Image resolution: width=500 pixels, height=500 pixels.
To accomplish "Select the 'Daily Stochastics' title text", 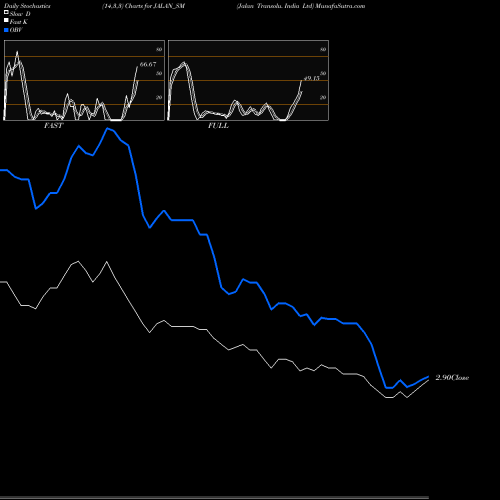I will pyautogui.click(x=27, y=6).
